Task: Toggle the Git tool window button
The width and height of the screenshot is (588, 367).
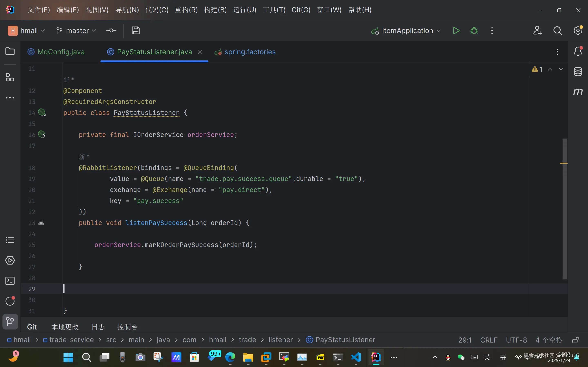Action: point(10,321)
